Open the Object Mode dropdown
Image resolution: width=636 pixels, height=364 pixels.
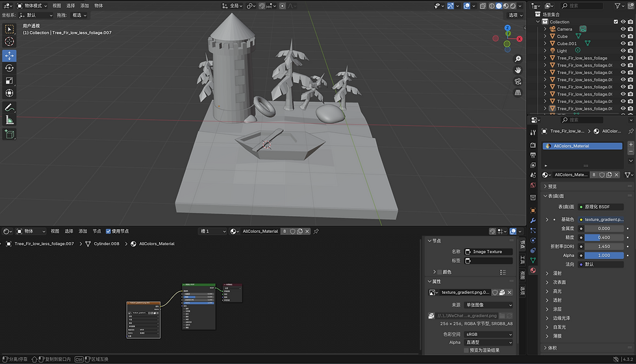32,6
